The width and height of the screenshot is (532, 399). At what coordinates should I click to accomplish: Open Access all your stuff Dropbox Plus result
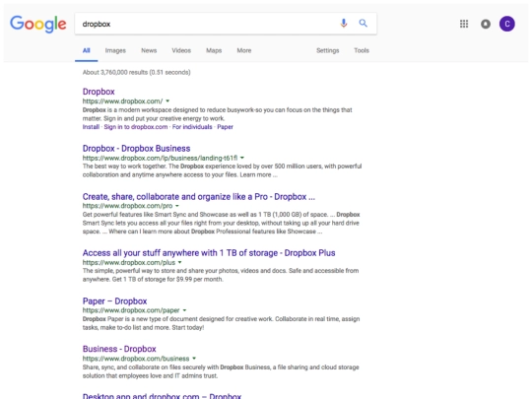coord(209,253)
